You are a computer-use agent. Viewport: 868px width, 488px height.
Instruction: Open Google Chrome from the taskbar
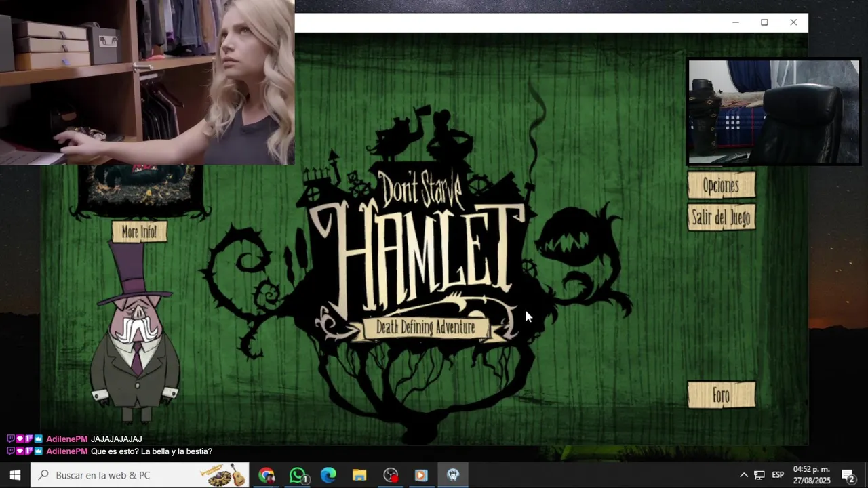point(266,475)
